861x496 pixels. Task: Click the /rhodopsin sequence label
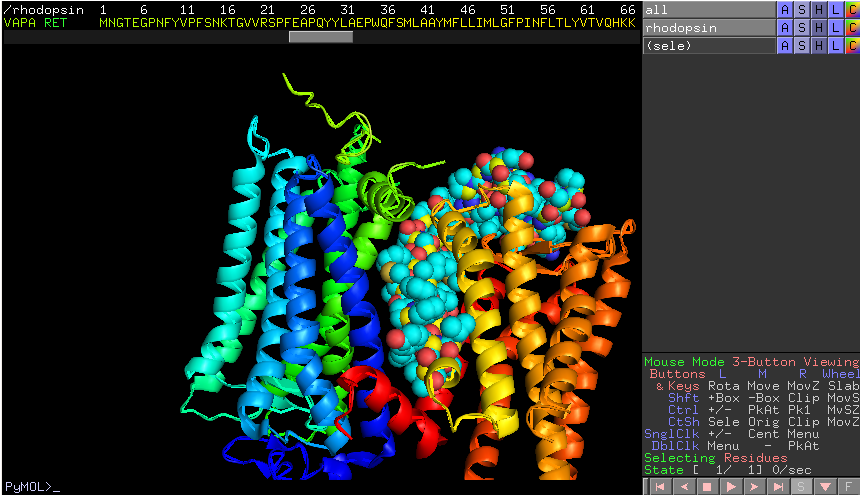tap(44, 10)
